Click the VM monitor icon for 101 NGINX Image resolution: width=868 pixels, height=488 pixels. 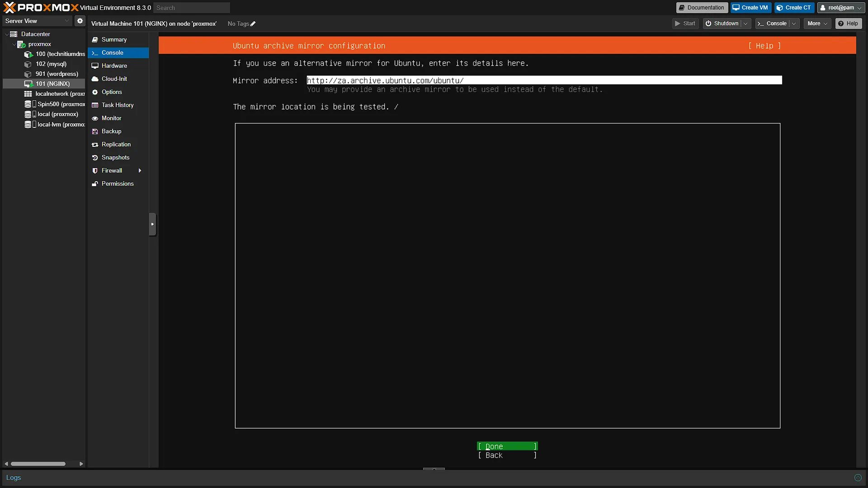tap(28, 84)
